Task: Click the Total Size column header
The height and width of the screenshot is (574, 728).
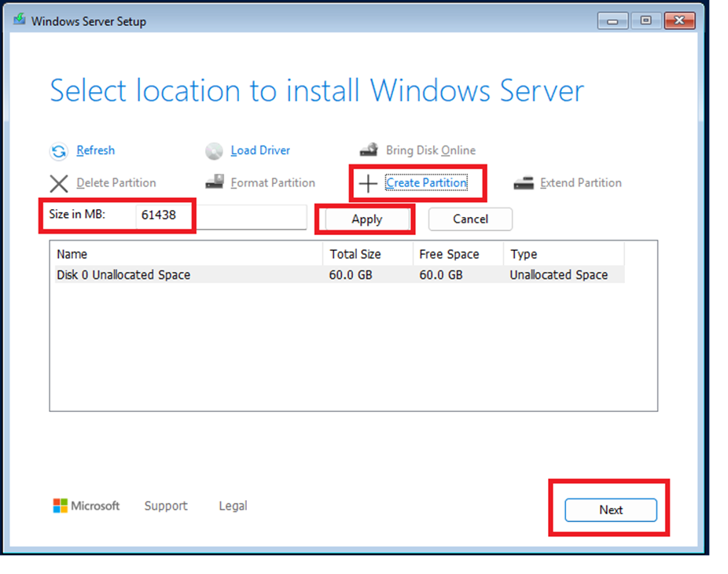Action: pyautogui.click(x=355, y=254)
